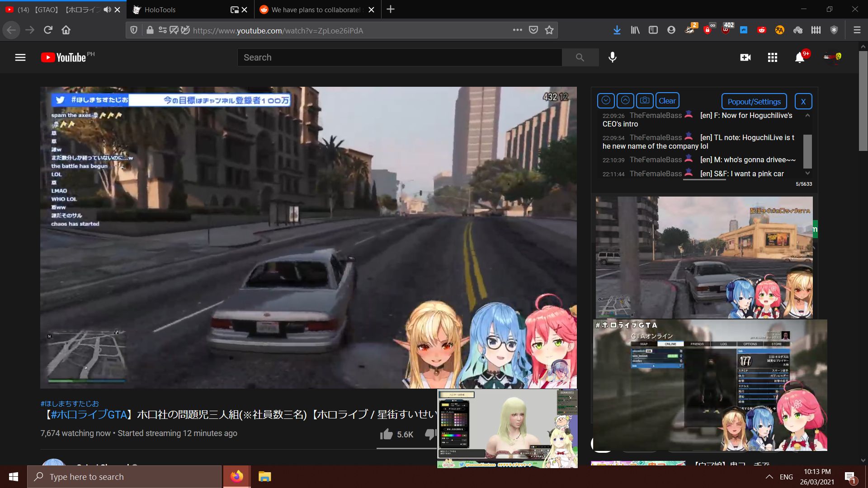Open the YouTube apps grid

tap(773, 57)
